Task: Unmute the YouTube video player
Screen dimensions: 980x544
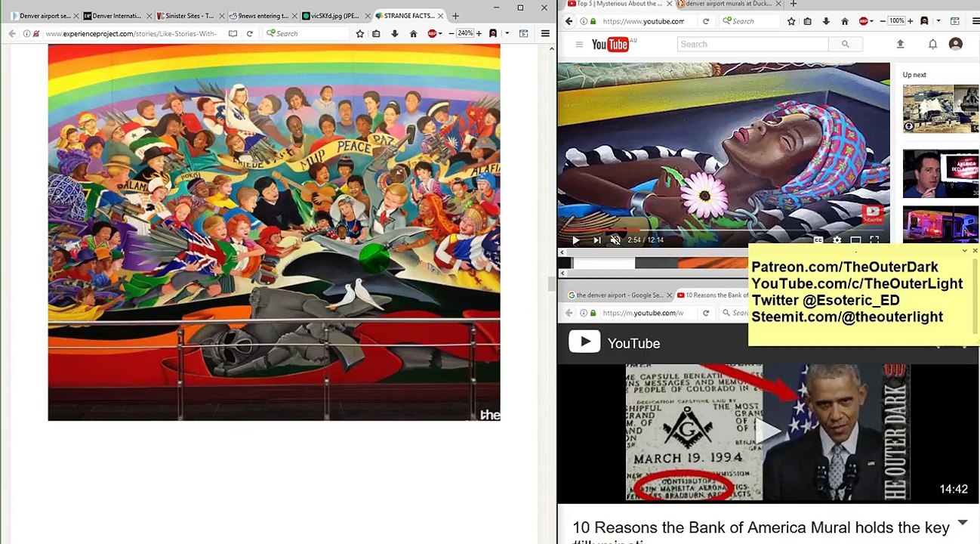Action: [x=615, y=240]
